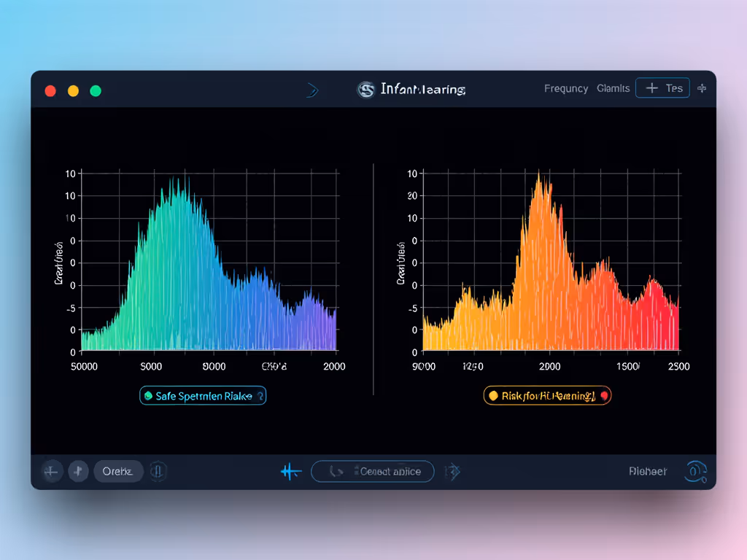Click the Tes button in the top right
This screenshot has width=747, height=560.
pos(662,87)
